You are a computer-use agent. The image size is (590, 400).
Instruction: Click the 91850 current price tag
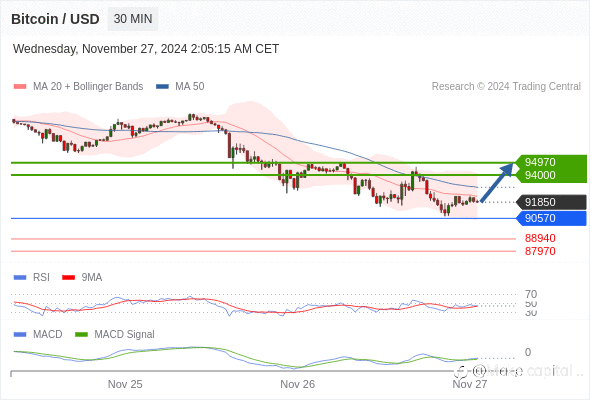click(551, 202)
